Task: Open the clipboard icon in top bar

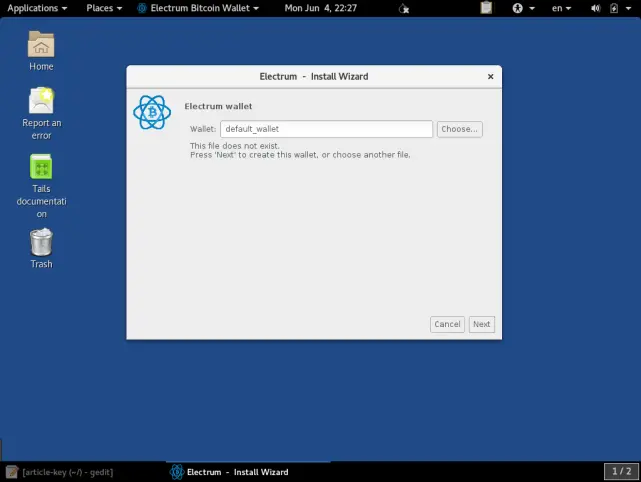Action: coord(486,8)
